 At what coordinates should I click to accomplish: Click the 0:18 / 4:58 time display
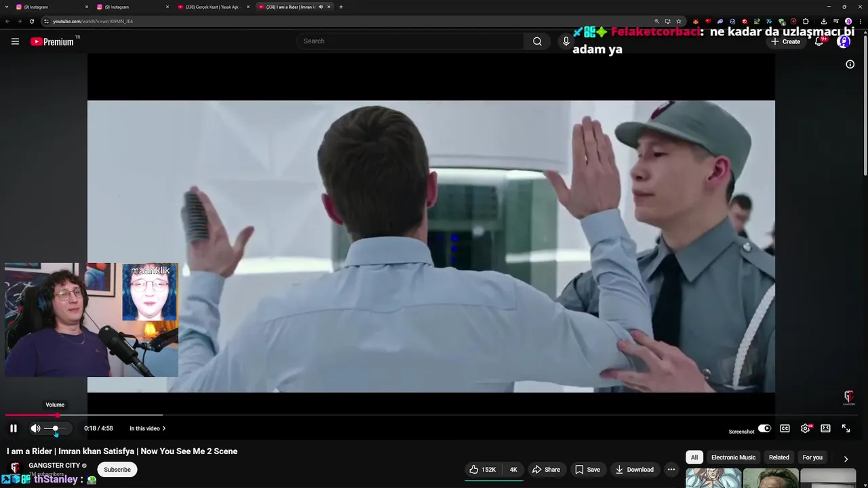(x=98, y=428)
